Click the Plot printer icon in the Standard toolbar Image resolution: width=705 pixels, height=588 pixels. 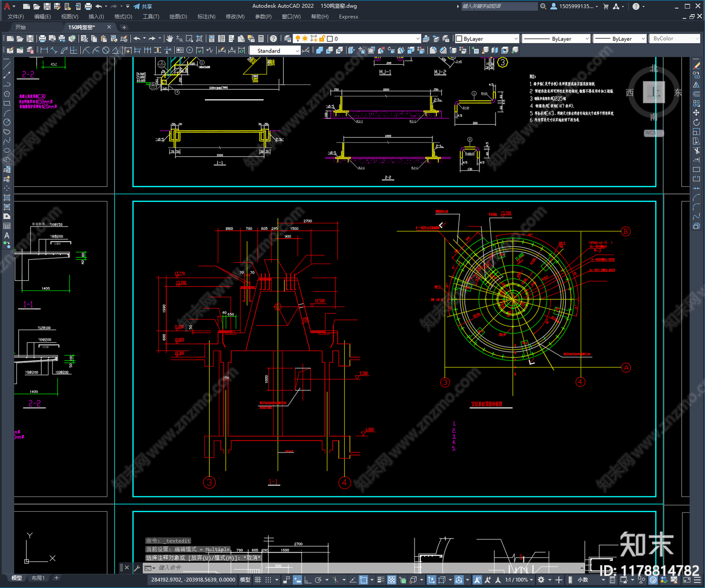coord(42,39)
